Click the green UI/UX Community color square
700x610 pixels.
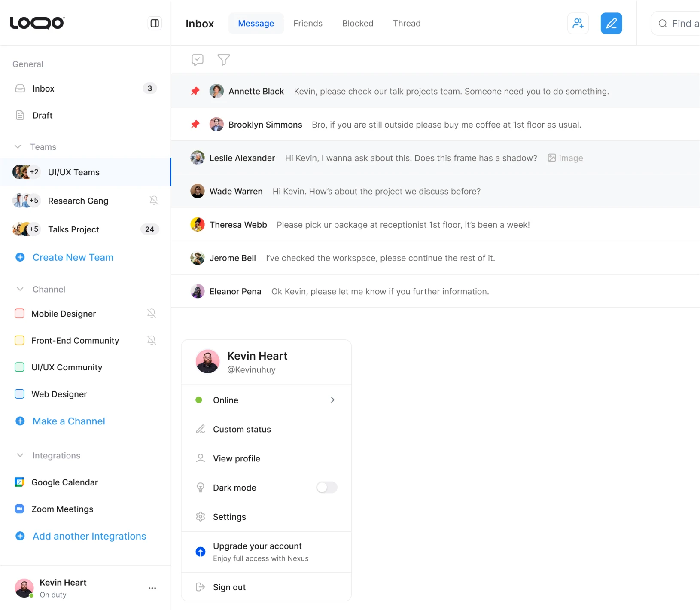click(x=20, y=367)
